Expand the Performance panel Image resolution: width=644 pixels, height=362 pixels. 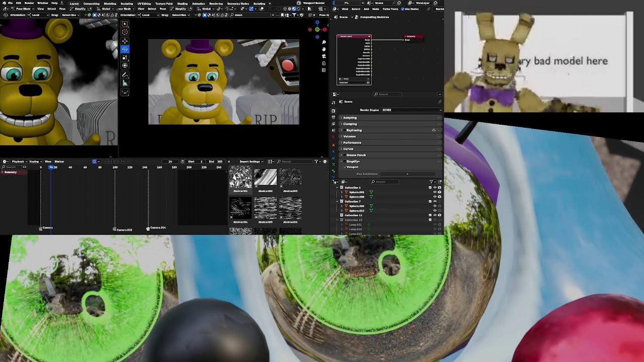point(390,142)
